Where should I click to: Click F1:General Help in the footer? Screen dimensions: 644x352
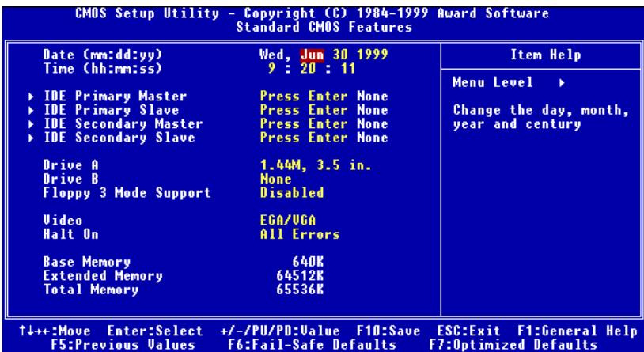click(577, 331)
